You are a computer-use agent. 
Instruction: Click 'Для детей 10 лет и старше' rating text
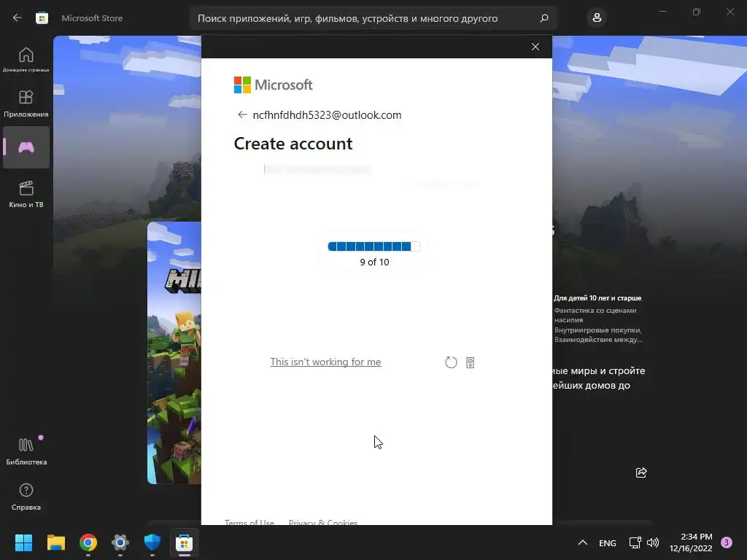(x=597, y=297)
